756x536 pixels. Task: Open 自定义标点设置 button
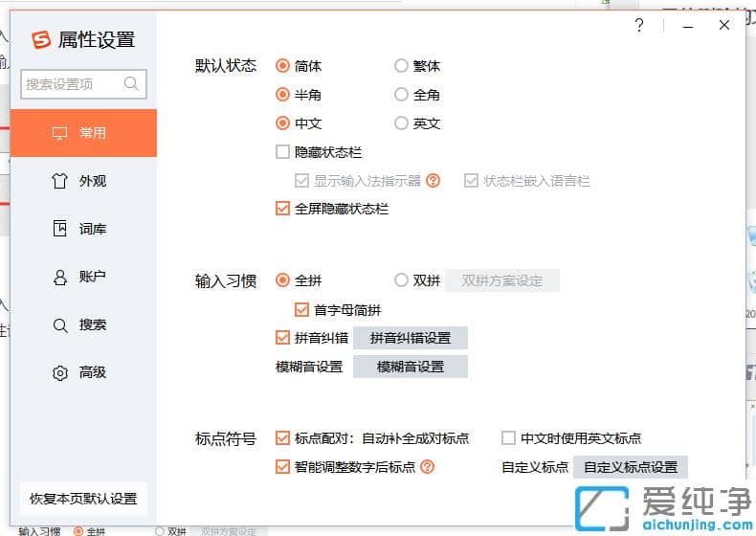[x=631, y=467]
